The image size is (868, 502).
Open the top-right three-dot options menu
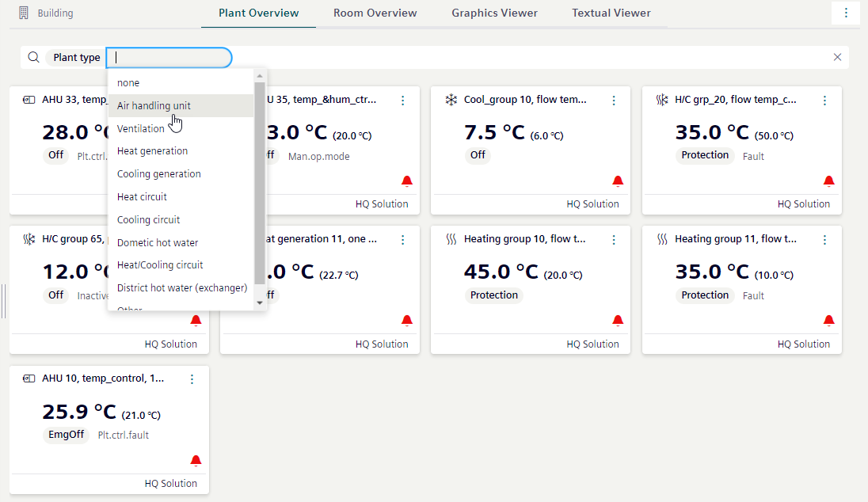point(846,13)
